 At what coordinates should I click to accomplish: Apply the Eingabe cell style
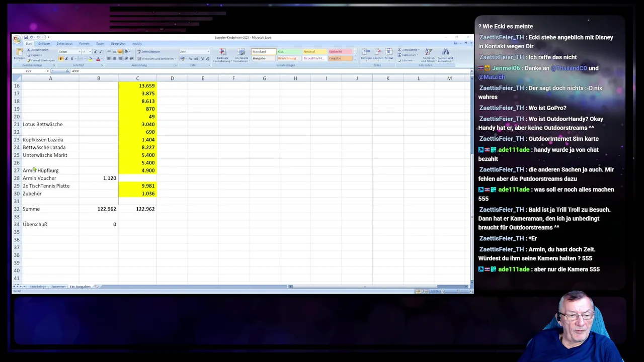coord(341,58)
